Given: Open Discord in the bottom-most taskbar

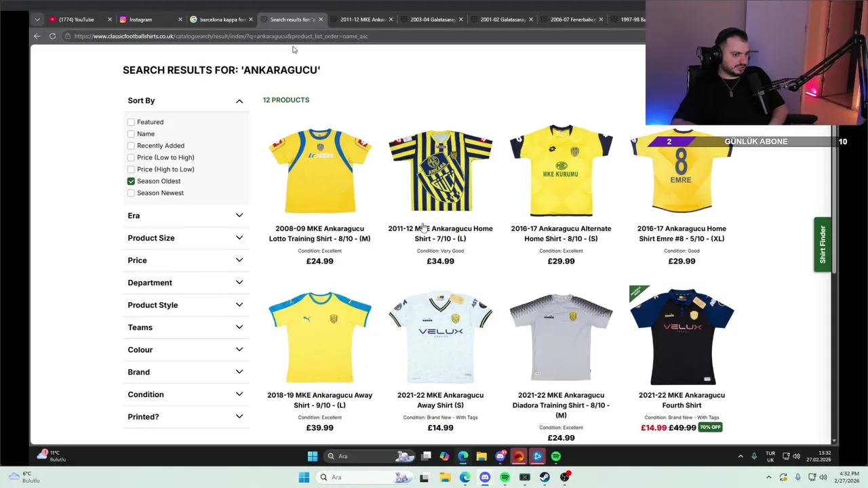Looking at the screenshot, I should coord(485,477).
